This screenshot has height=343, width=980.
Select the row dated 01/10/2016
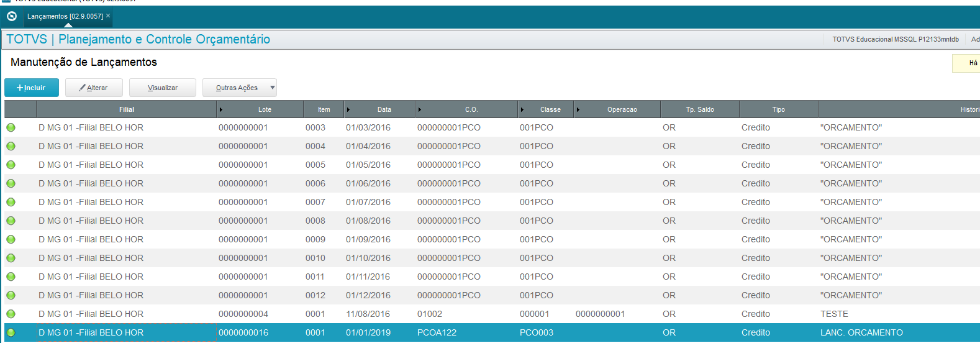(x=492, y=258)
